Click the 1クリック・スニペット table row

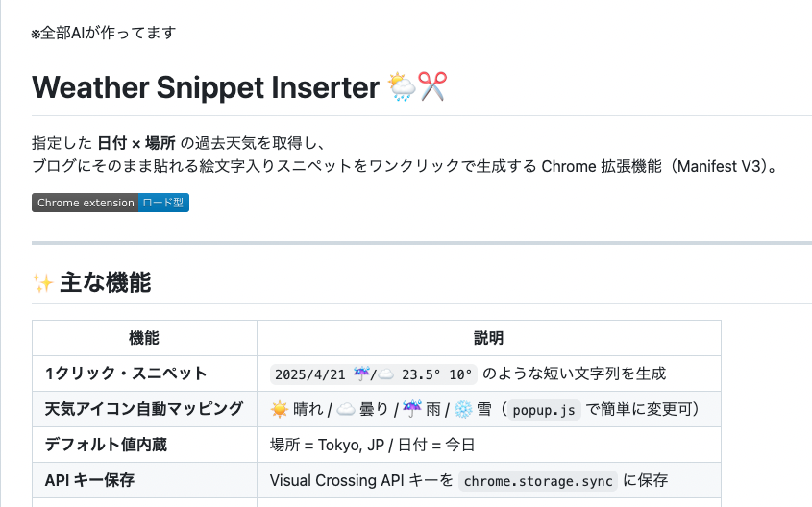[x=377, y=374]
